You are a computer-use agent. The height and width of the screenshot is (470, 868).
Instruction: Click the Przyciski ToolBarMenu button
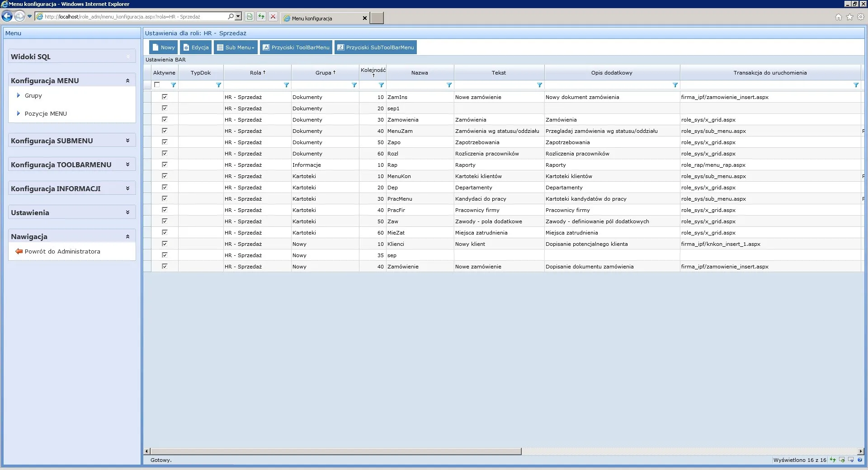pos(296,47)
